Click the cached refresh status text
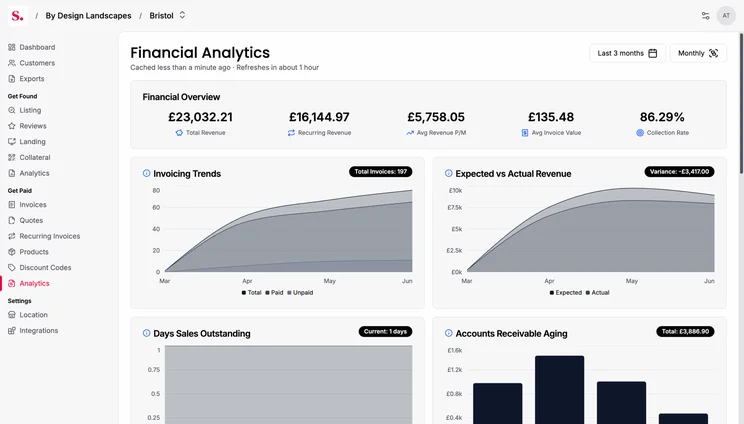Image resolution: width=744 pixels, height=424 pixels. 224,67
